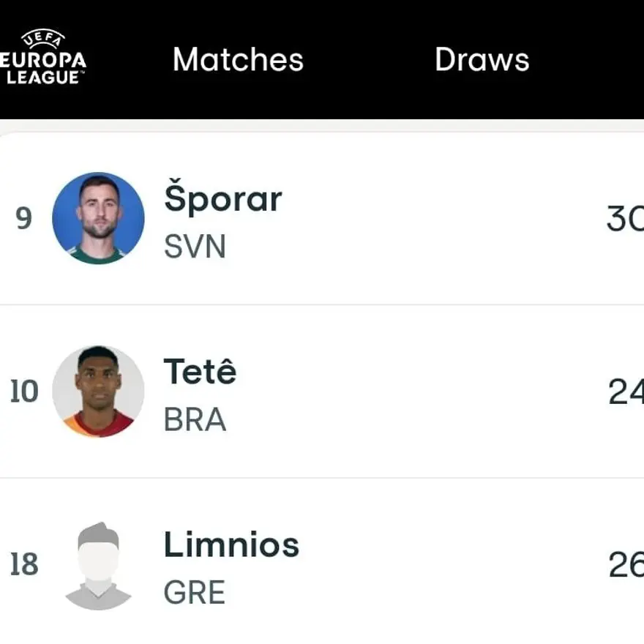
Task: Click shirt number 18 beside Limnios
Action: pyautogui.click(x=24, y=565)
